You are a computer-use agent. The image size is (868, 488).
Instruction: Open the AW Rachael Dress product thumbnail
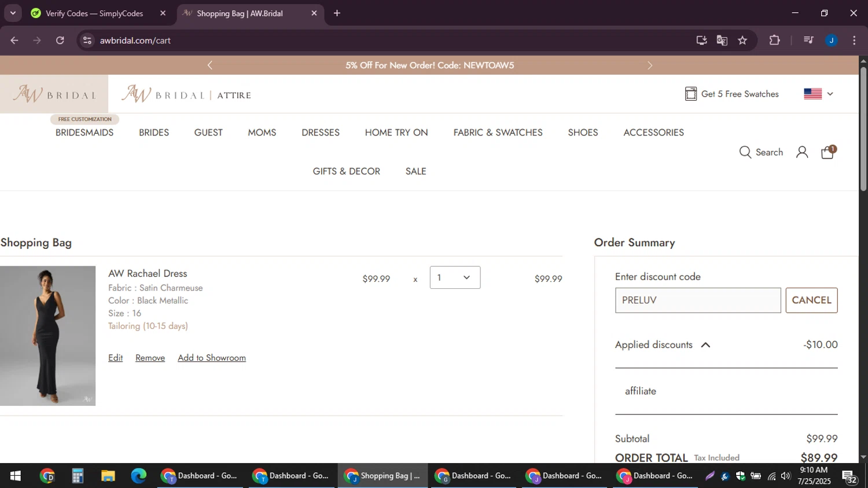[47, 336]
